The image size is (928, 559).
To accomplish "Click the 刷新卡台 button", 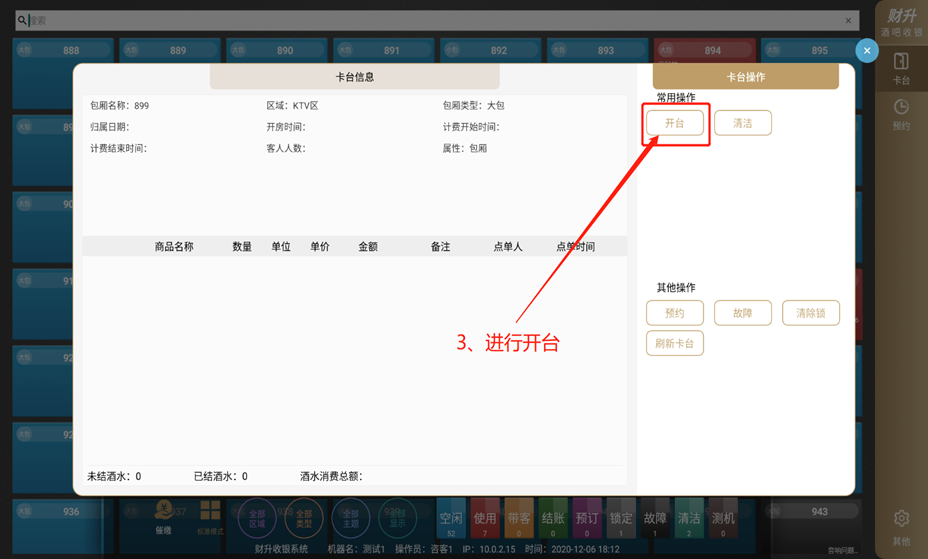I will 675,343.
